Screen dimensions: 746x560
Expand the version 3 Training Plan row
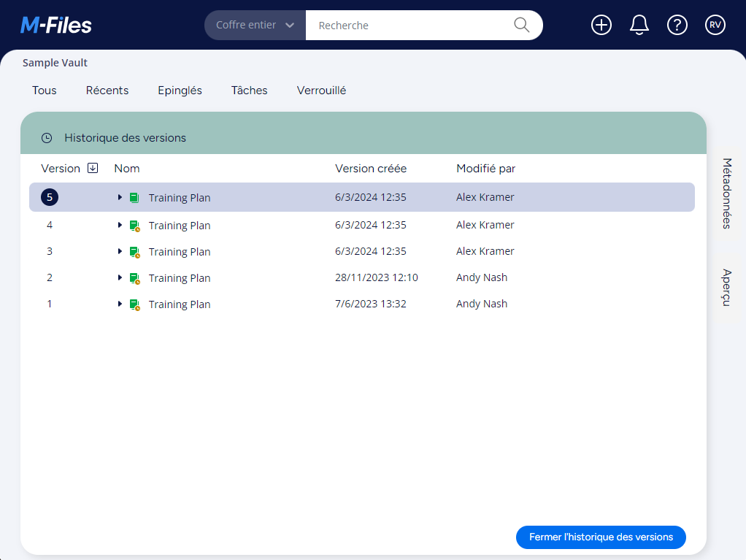click(120, 251)
